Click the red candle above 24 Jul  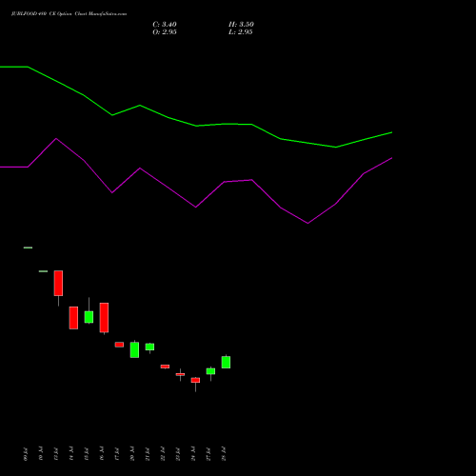(x=195, y=380)
